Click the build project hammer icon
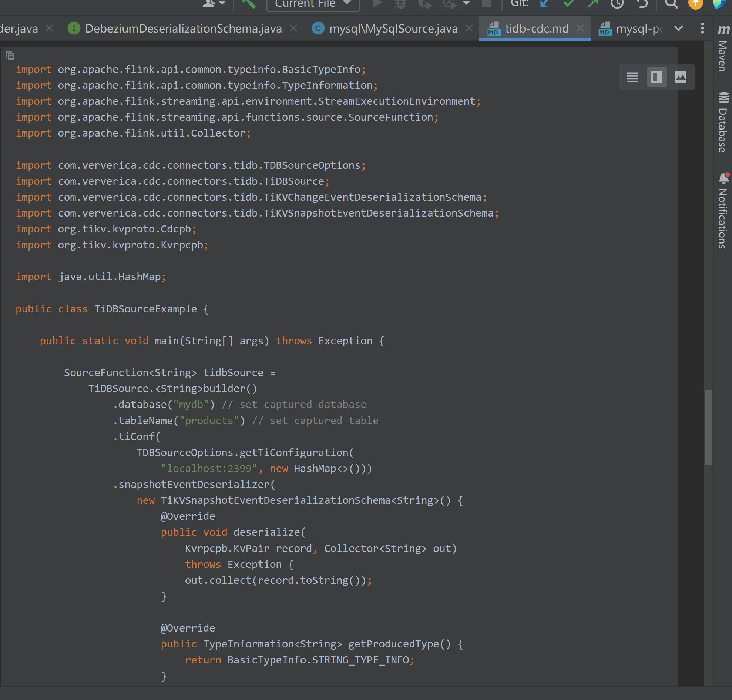The image size is (732, 700). 248,3
